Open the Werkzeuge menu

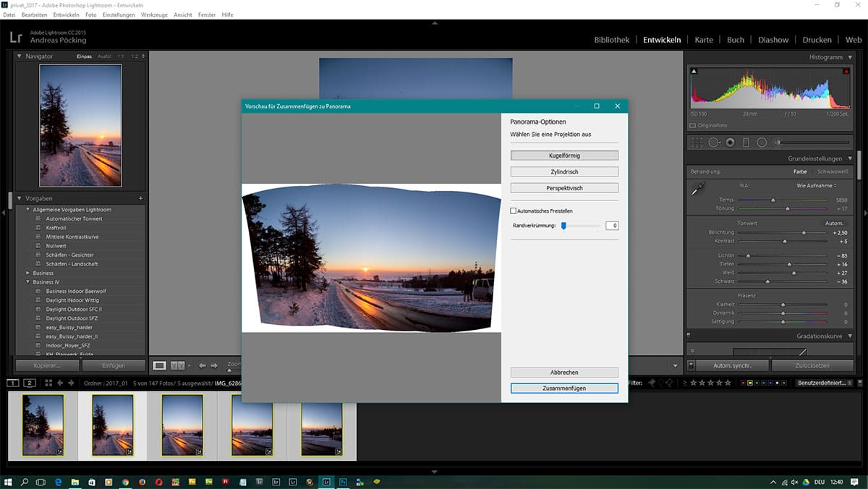(x=153, y=14)
